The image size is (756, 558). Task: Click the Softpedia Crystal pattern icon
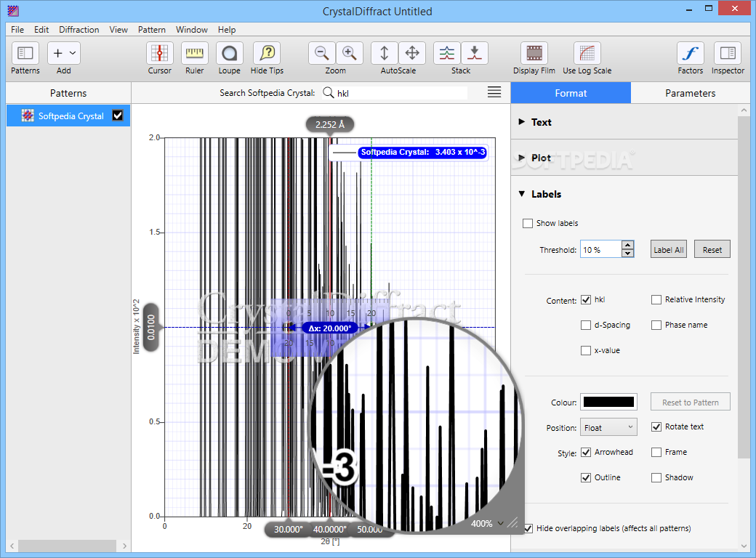[28, 116]
